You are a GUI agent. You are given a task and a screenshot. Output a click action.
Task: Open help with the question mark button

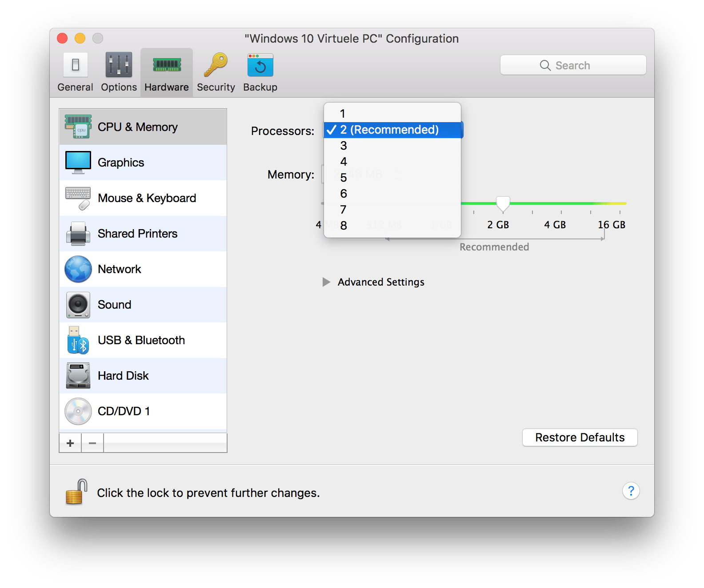click(x=631, y=491)
